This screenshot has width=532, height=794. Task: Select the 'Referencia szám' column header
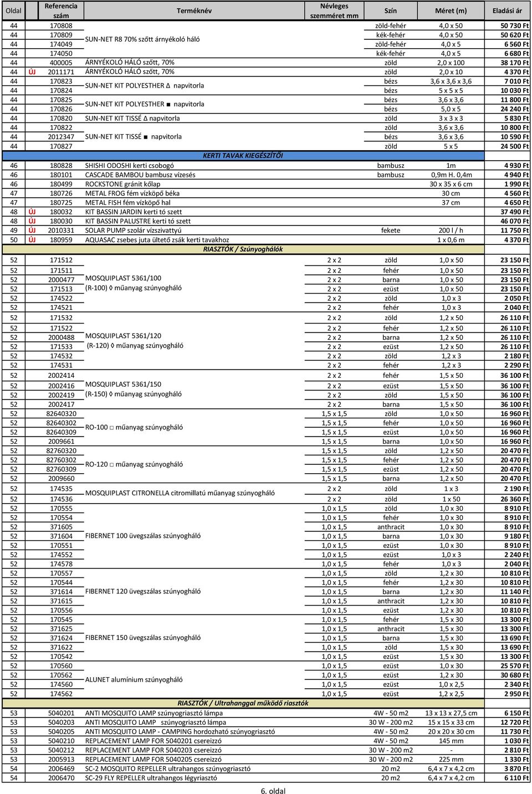[x=61, y=11]
